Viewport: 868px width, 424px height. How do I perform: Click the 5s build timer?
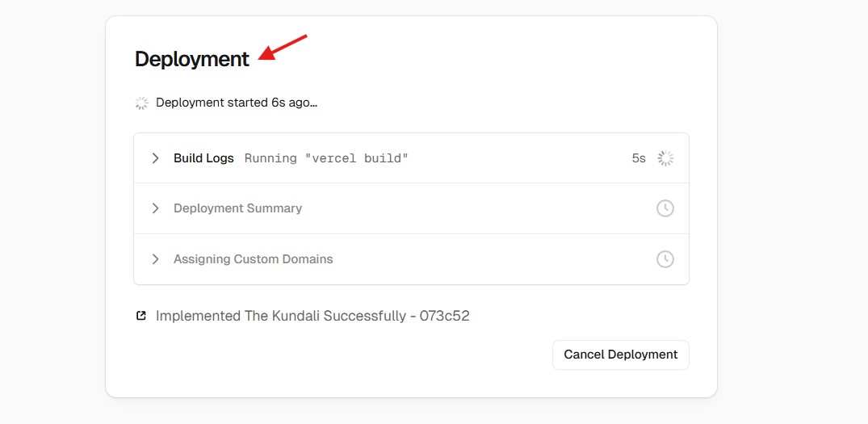pos(639,158)
